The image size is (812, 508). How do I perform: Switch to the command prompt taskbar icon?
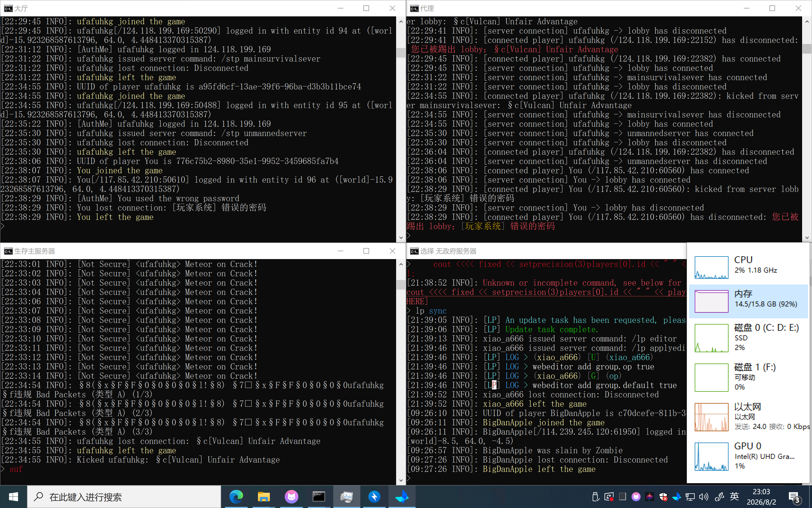point(319,497)
